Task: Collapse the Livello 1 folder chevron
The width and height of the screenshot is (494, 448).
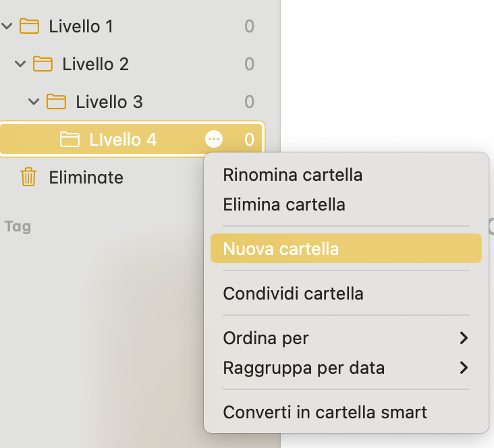Action: point(7,26)
